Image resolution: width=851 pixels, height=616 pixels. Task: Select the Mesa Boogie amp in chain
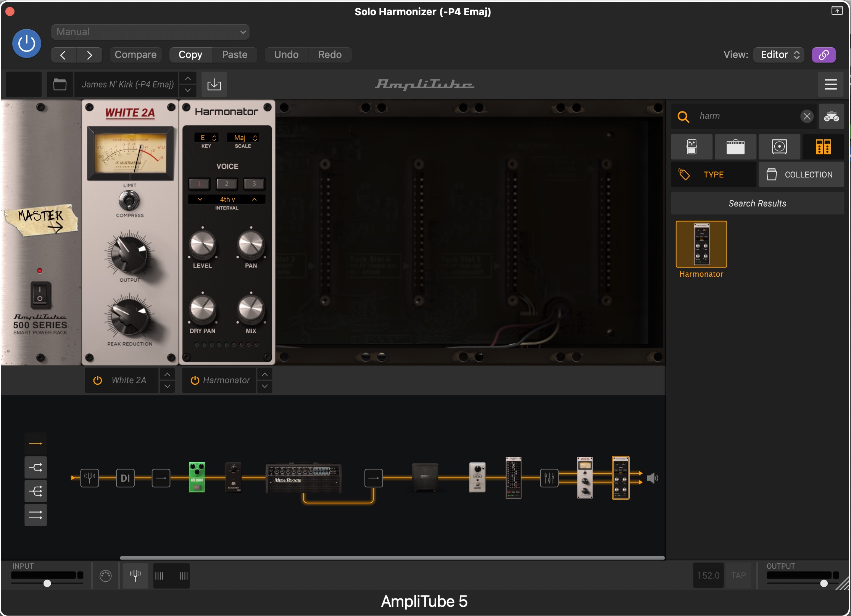(303, 478)
